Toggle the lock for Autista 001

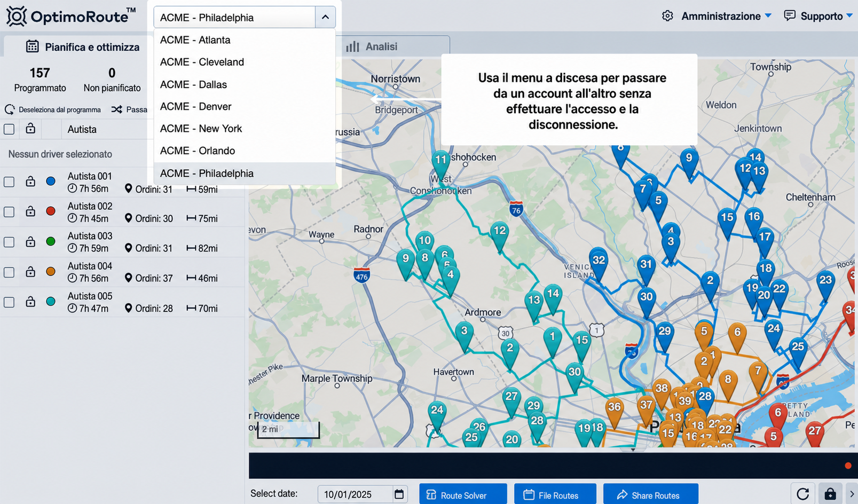pos(30,182)
